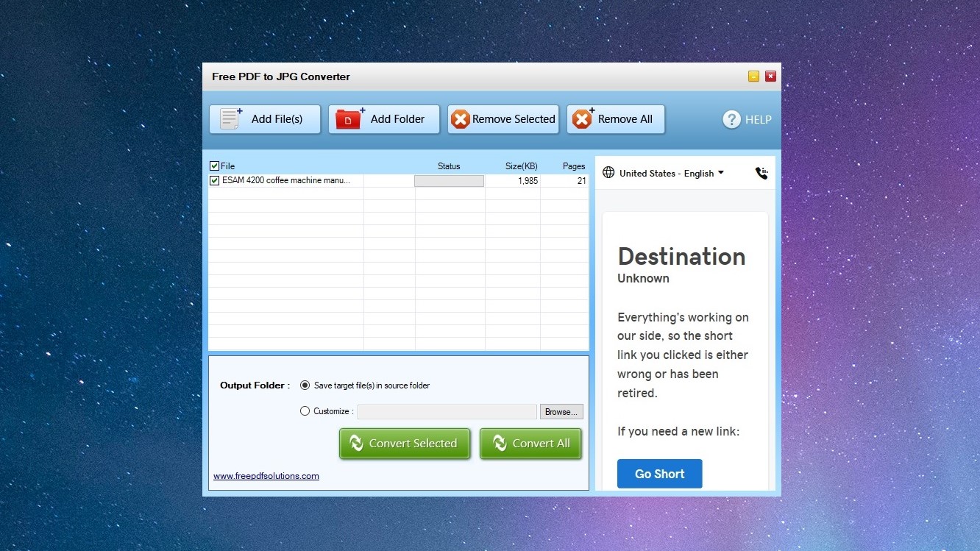This screenshot has width=980, height=551.
Task: Click the Remove All button
Action: tap(616, 119)
